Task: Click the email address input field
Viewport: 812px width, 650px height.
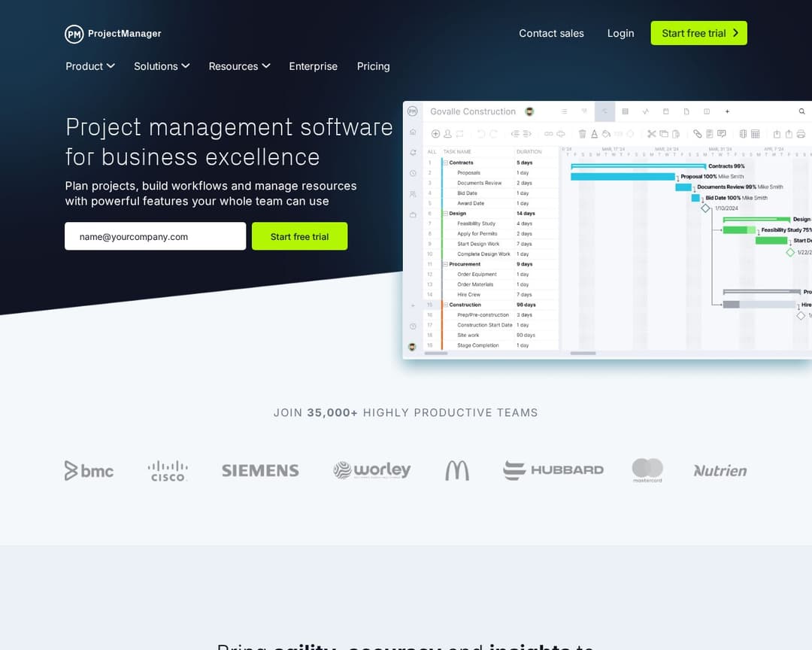Action: click(156, 236)
